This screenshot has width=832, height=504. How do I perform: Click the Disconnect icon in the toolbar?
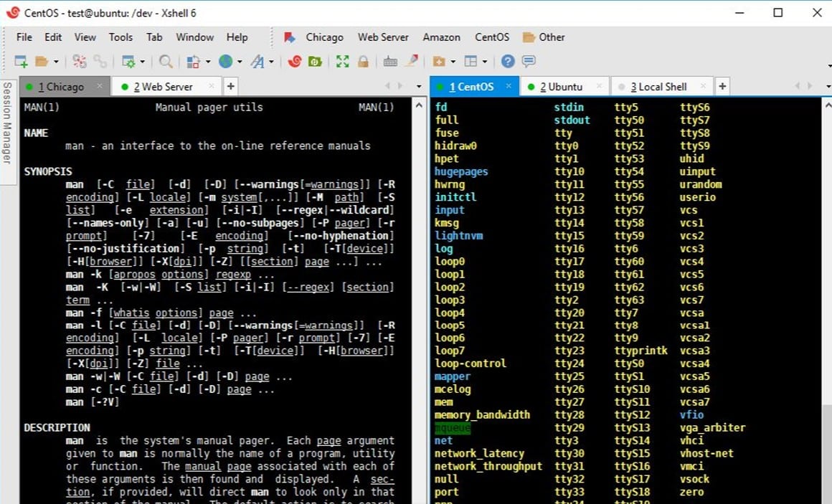(80, 62)
